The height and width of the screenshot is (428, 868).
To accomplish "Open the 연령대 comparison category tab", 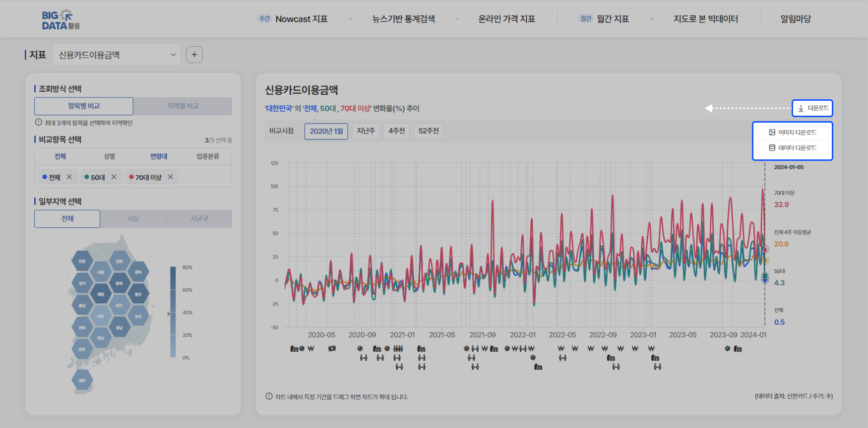I will click(159, 156).
